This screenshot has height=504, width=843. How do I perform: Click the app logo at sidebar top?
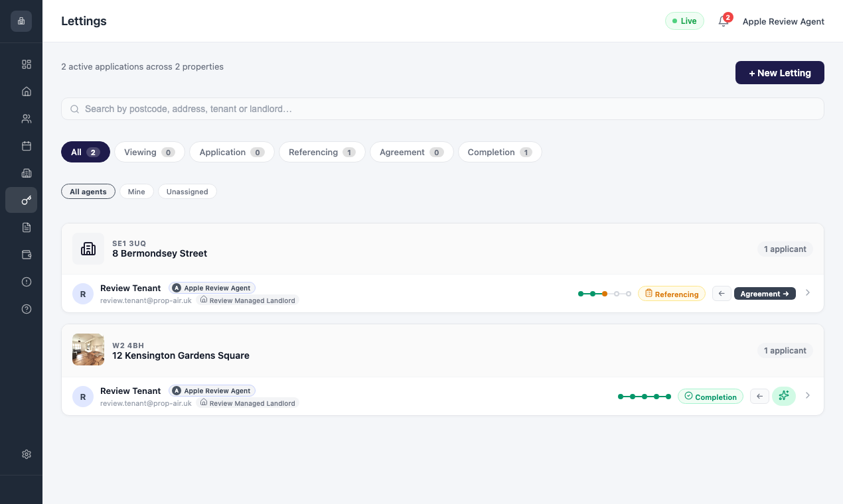21,21
